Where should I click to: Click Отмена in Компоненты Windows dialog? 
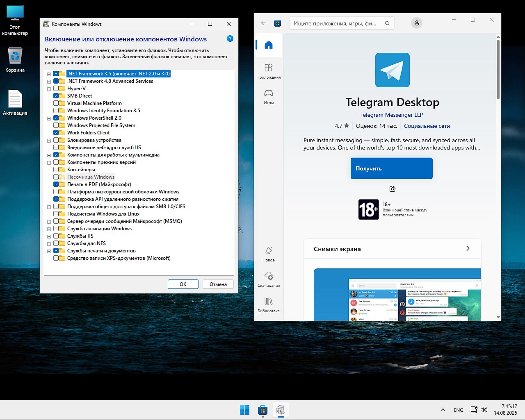218,284
